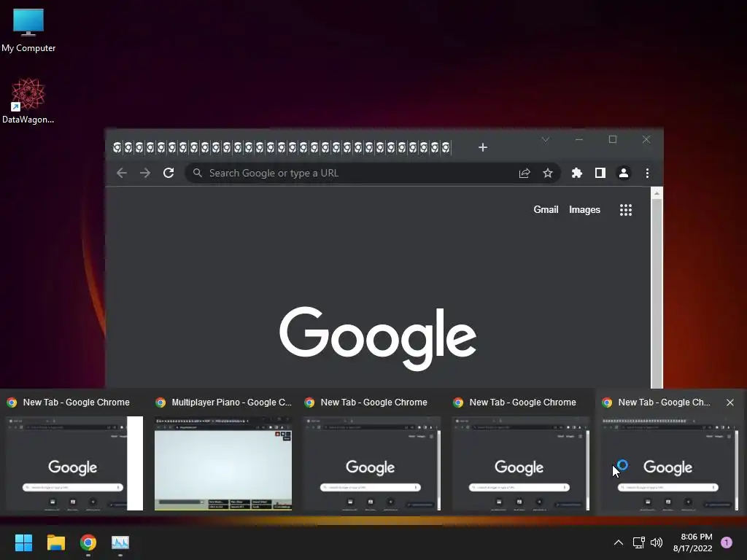
Task: Open the volume speaker tray icon
Action: (657, 542)
